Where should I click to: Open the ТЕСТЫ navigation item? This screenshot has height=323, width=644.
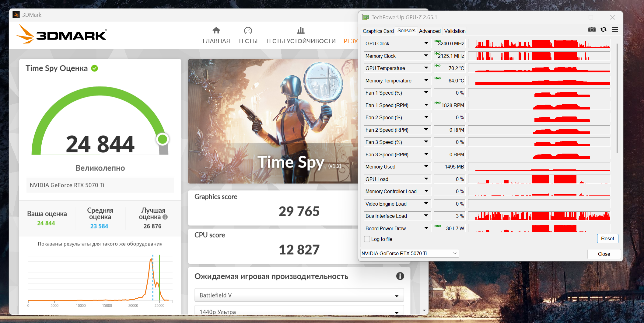coord(248,41)
